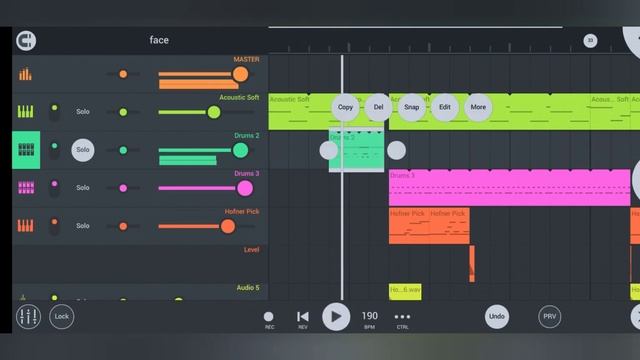Adjust the Acoustic Soft pan knob

click(x=123, y=112)
